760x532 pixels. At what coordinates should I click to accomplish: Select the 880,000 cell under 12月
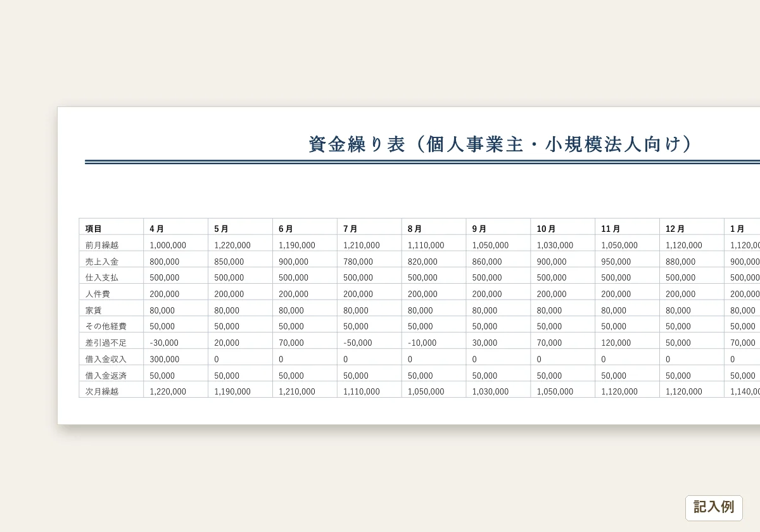click(692, 260)
